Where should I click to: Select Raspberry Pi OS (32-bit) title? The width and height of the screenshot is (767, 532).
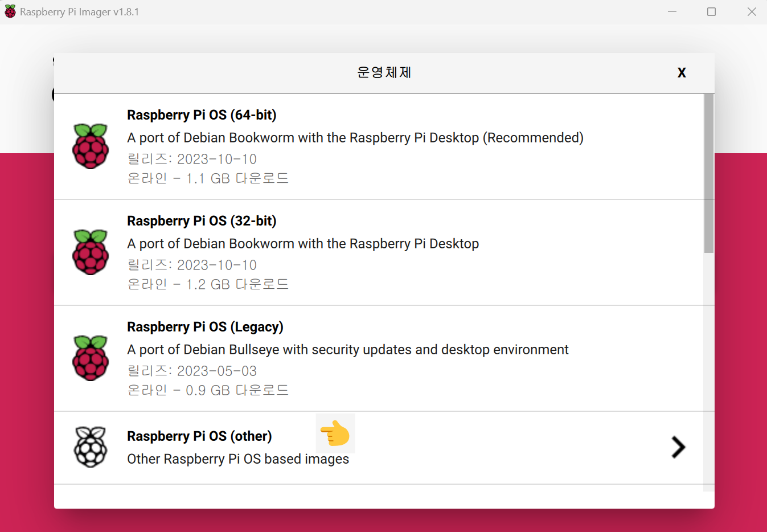pos(202,221)
